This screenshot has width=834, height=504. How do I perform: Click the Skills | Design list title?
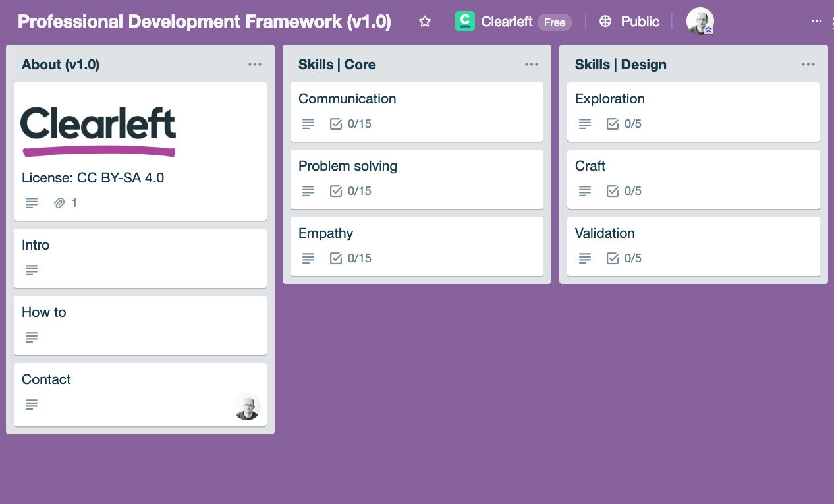pyautogui.click(x=621, y=65)
